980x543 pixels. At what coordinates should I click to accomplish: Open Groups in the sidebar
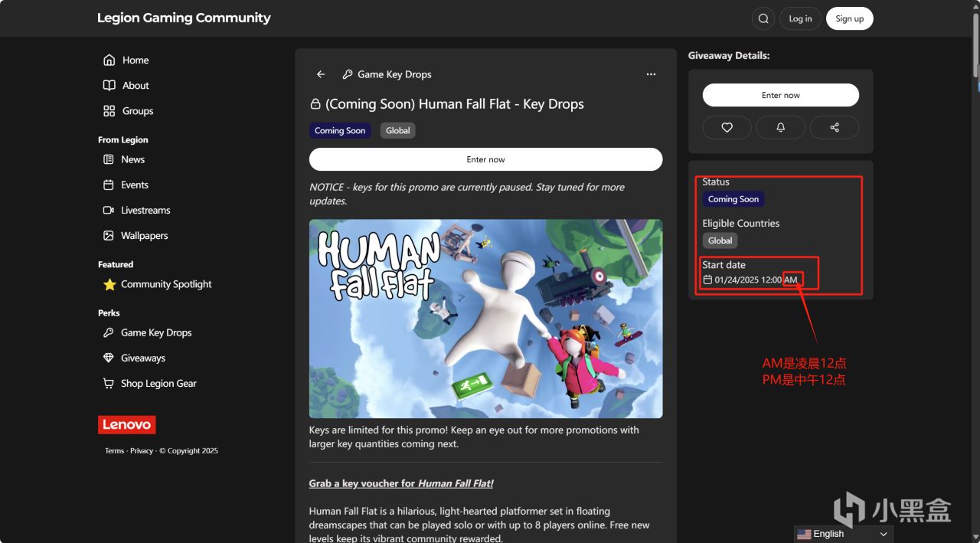pos(138,111)
